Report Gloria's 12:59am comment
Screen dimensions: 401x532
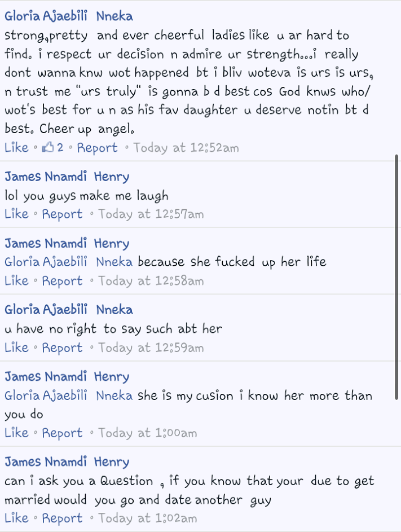[x=62, y=348]
